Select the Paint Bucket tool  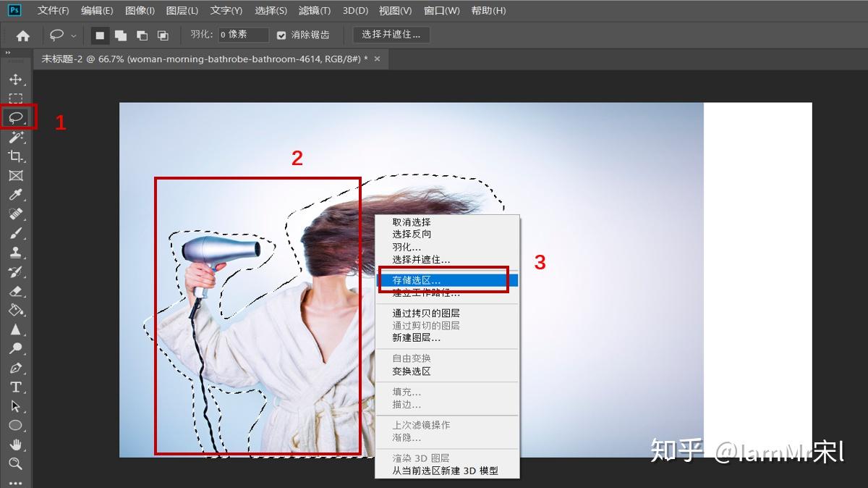coord(16,310)
